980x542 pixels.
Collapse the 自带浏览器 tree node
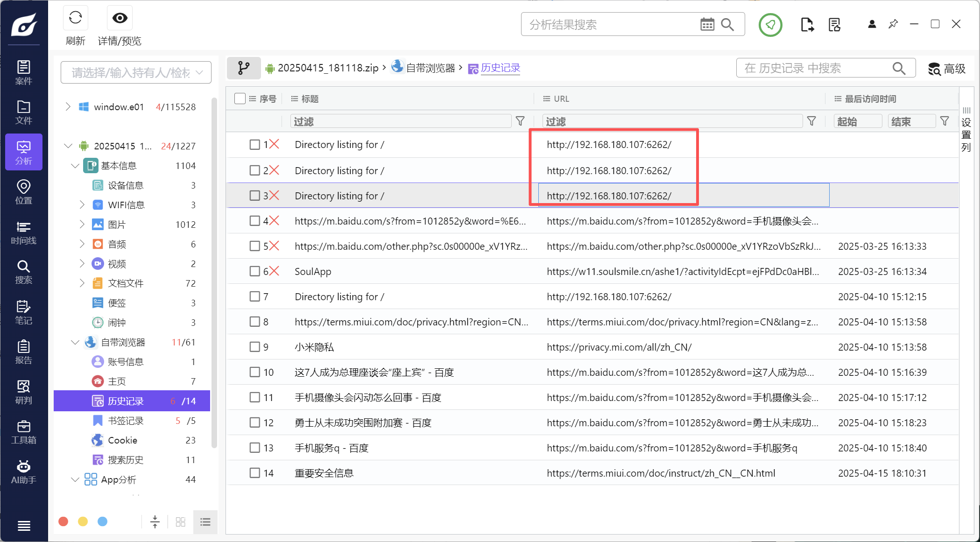click(75, 342)
